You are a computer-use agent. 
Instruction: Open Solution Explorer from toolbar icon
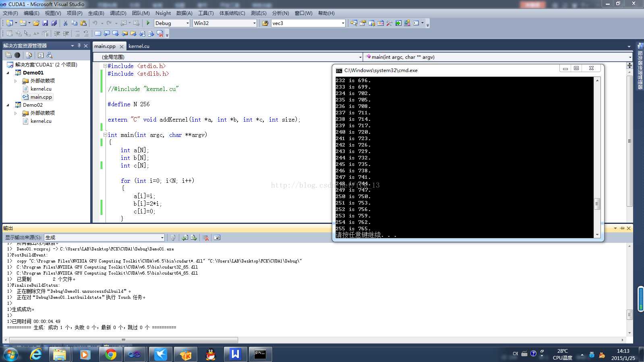[x=354, y=23]
